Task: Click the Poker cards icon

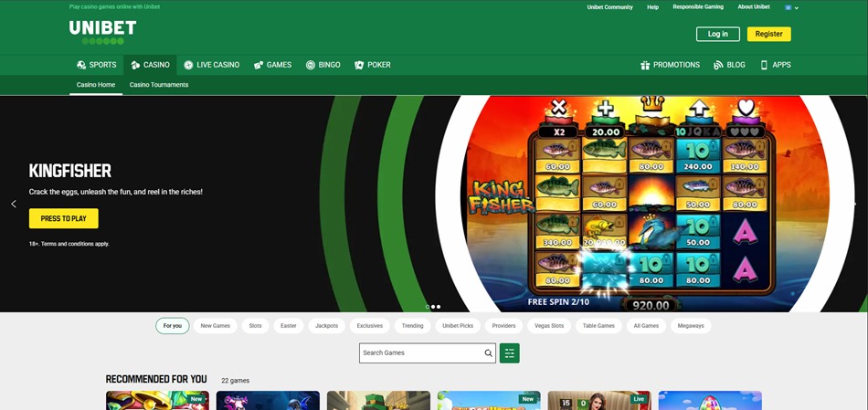Action: pyautogui.click(x=359, y=65)
